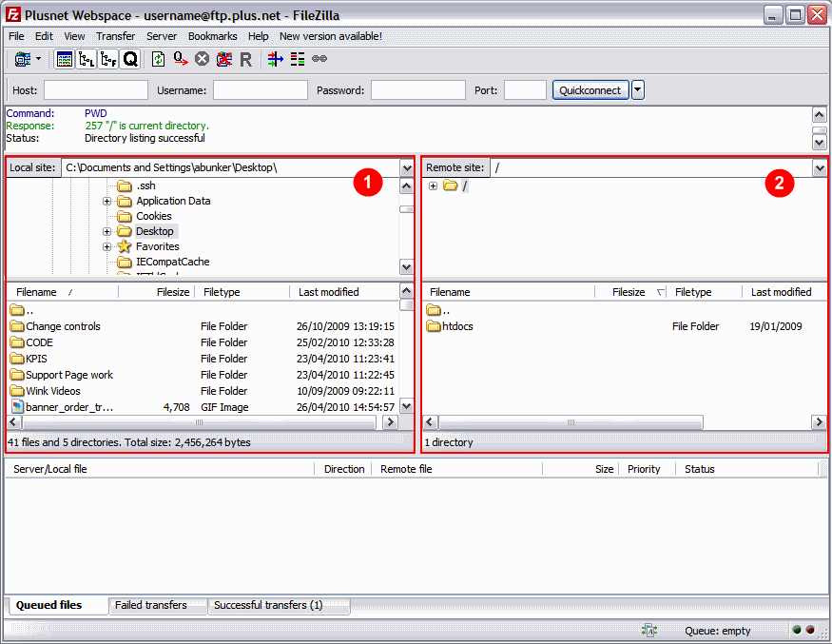The height and width of the screenshot is (644, 832).
Task: Open the Edit menu
Action: point(44,36)
